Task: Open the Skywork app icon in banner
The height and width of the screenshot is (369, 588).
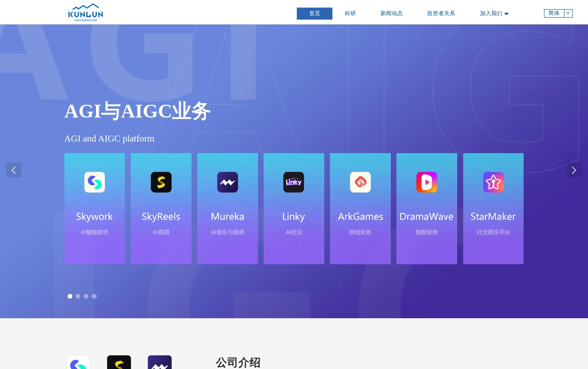Action: (x=94, y=182)
